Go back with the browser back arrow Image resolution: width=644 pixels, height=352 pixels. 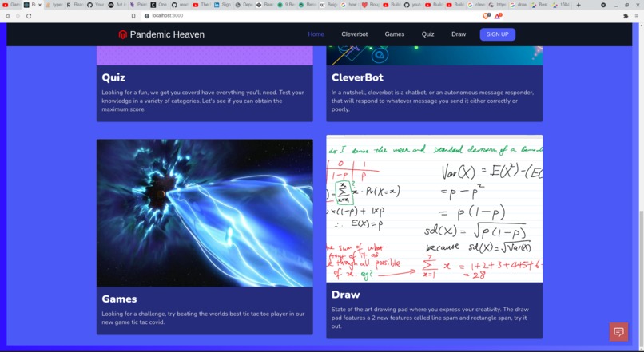[x=7, y=16]
